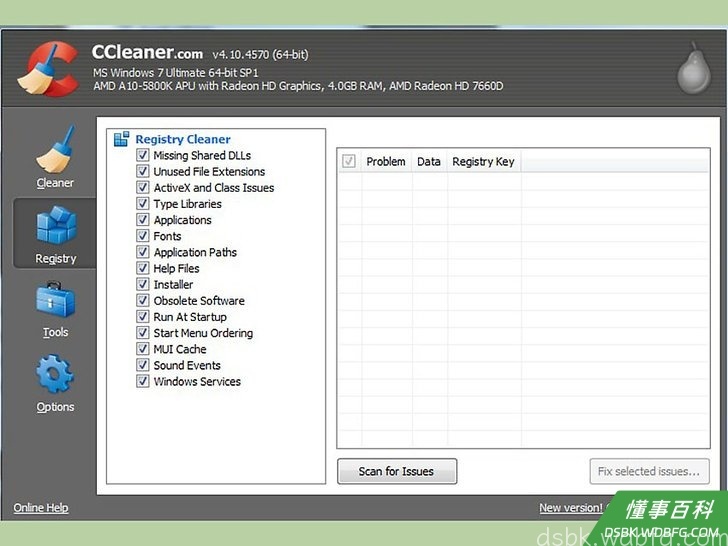Uncheck Missing Shared DLLs
This screenshot has width=728, height=546.
point(143,155)
